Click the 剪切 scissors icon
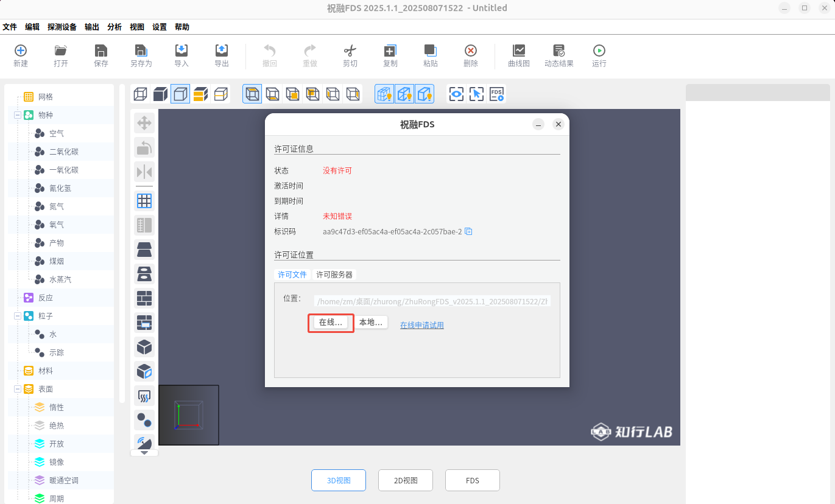 [x=350, y=51]
